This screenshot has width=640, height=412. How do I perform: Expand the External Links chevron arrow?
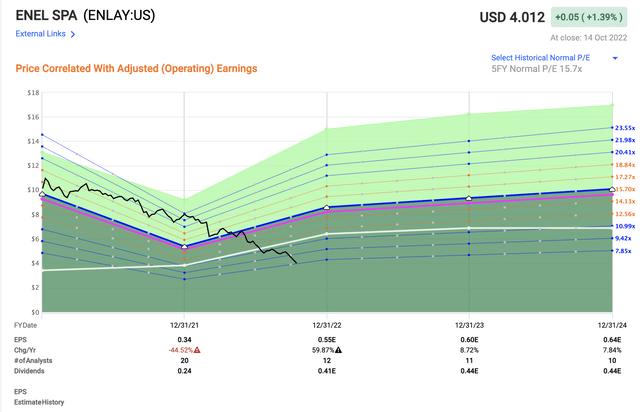tap(73, 34)
